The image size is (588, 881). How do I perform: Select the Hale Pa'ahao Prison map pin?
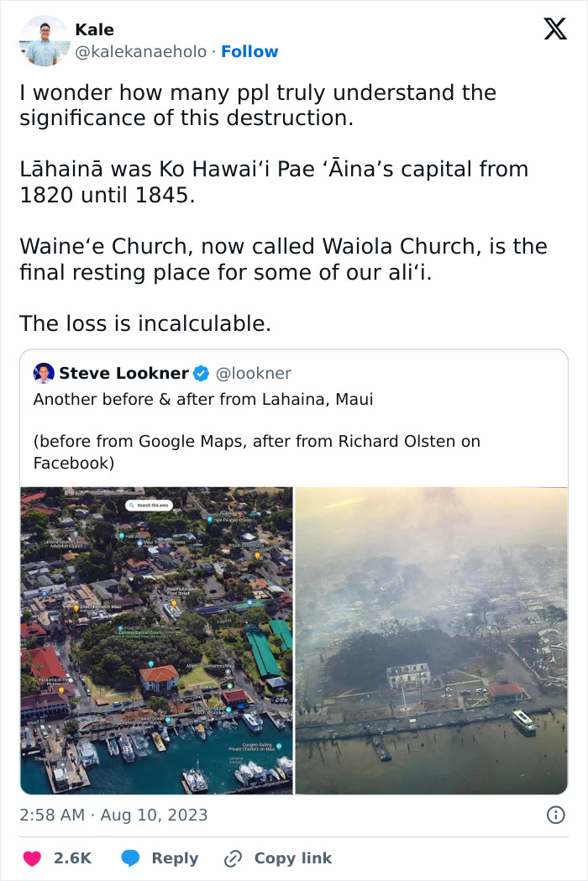point(210,518)
